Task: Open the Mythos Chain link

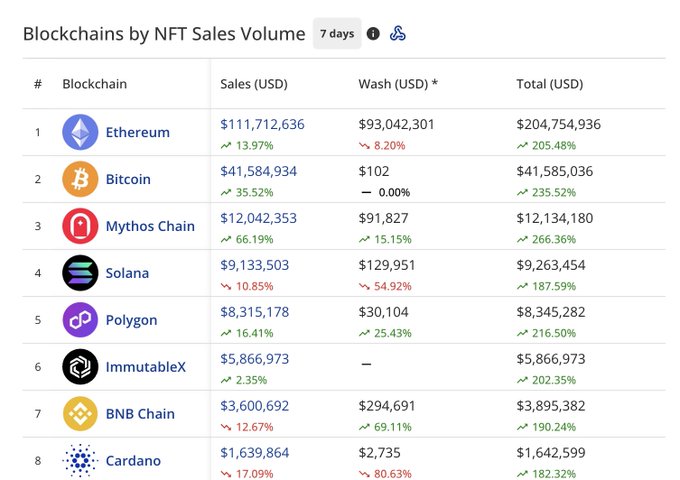Action: [x=150, y=226]
